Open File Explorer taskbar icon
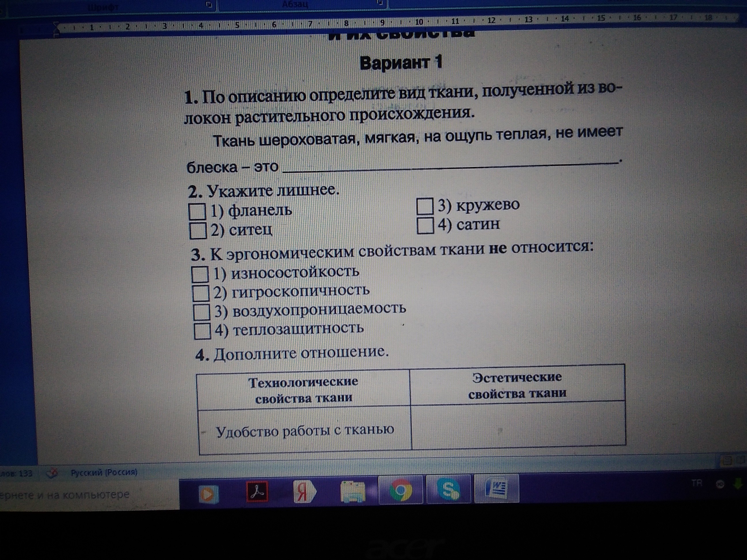 352,492
